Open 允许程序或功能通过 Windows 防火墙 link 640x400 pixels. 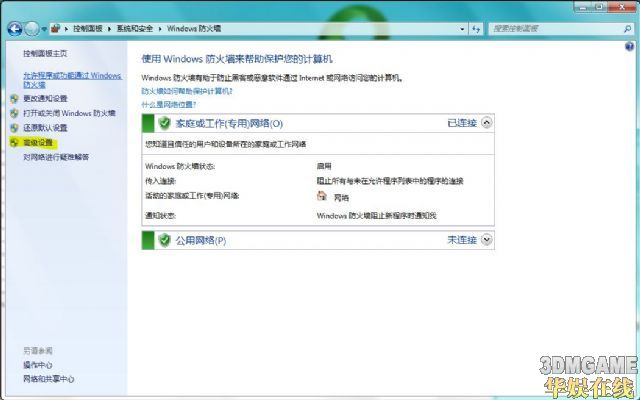coord(73,80)
